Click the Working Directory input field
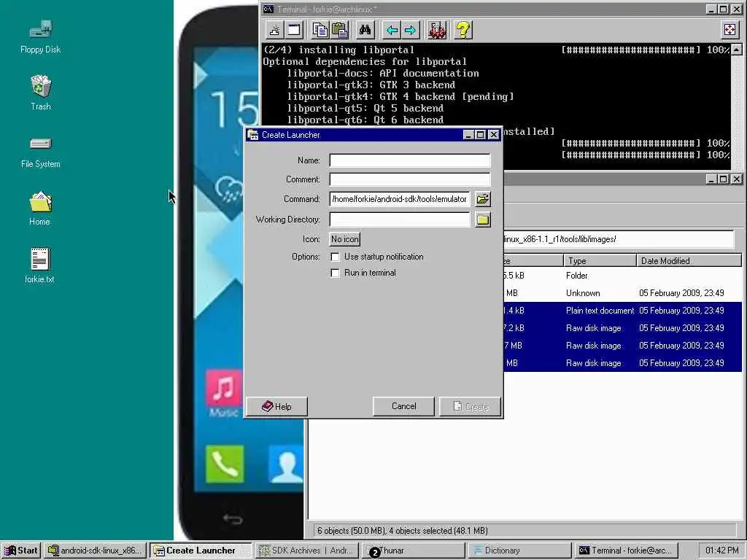The width and height of the screenshot is (747, 560). [x=400, y=219]
